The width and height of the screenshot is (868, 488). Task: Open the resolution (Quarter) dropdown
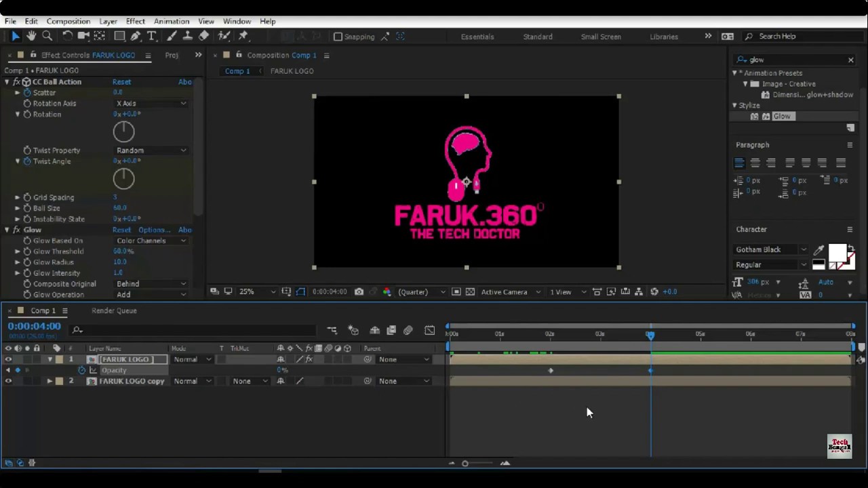[421, 291]
